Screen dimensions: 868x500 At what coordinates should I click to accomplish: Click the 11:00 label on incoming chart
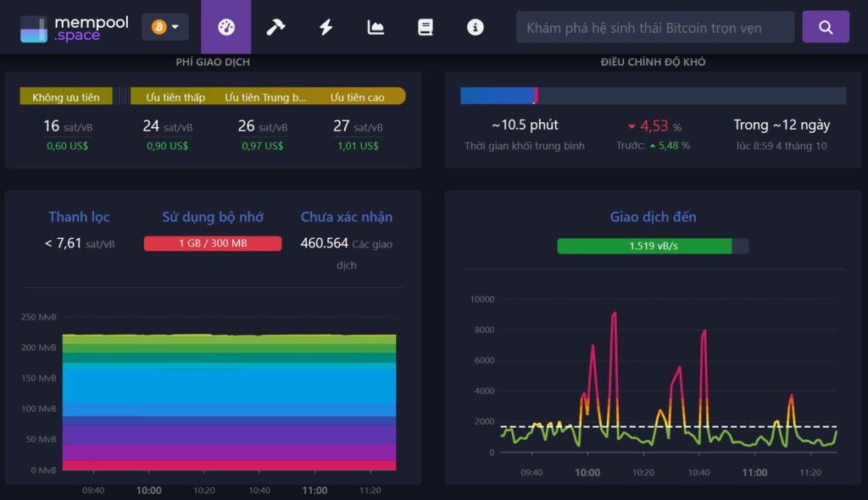click(754, 472)
